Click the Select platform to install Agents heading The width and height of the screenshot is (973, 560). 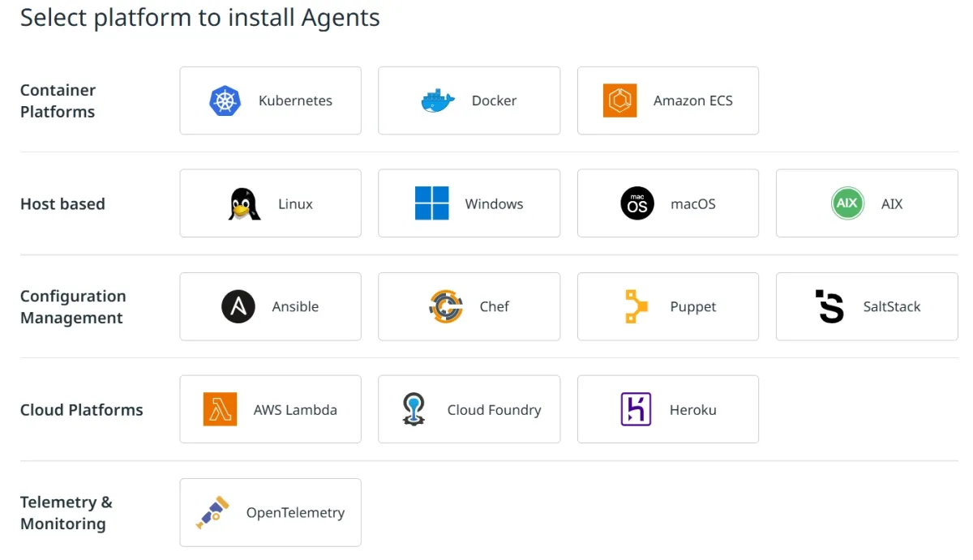[x=199, y=17]
